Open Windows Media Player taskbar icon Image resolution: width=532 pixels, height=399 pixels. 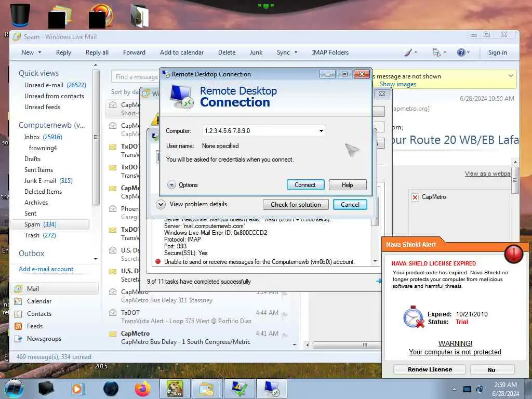77,389
